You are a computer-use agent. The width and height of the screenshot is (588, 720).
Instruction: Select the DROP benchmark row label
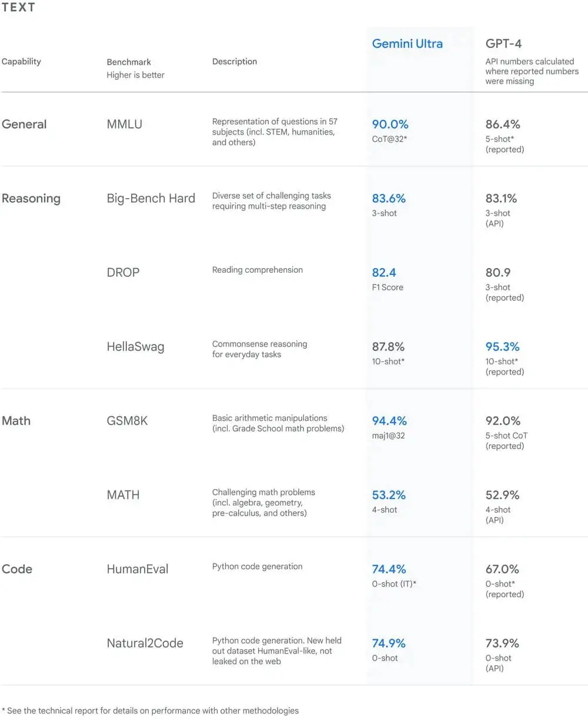[x=123, y=273]
